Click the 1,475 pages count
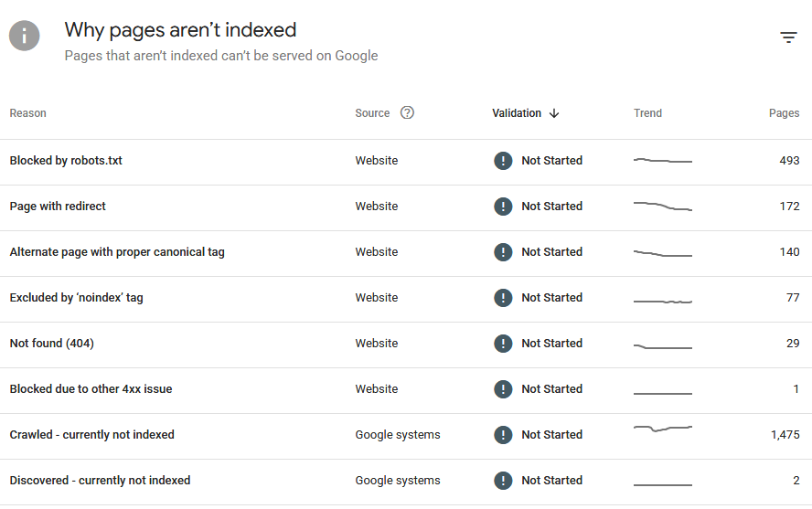 pos(785,435)
